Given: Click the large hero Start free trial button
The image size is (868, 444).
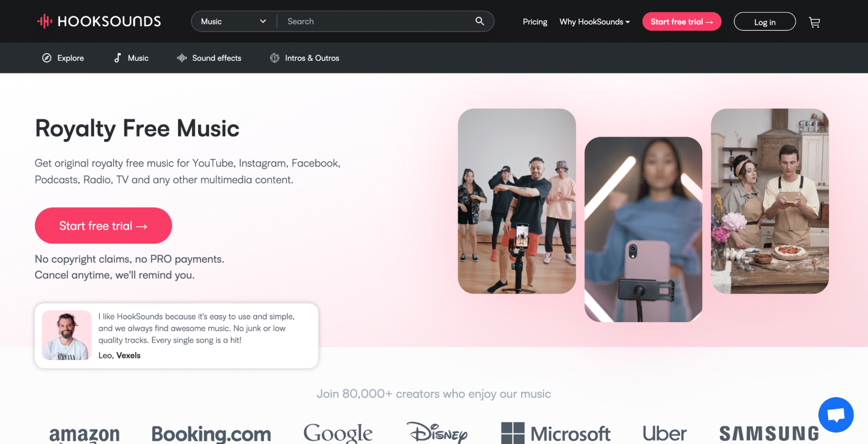Looking at the screenshot, I should coord(103,225).
